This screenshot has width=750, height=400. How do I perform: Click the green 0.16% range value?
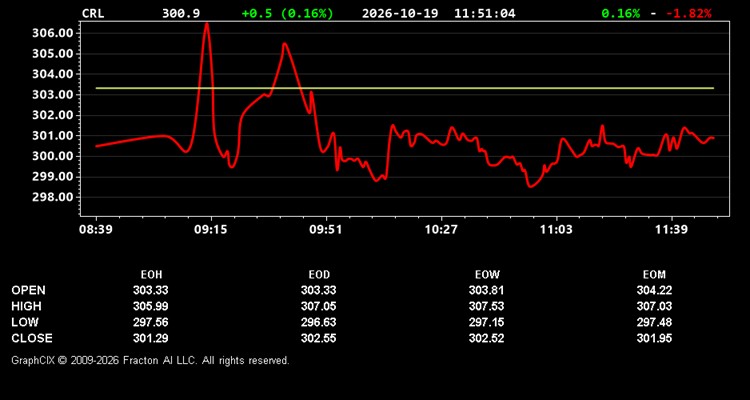click(620, 13)
